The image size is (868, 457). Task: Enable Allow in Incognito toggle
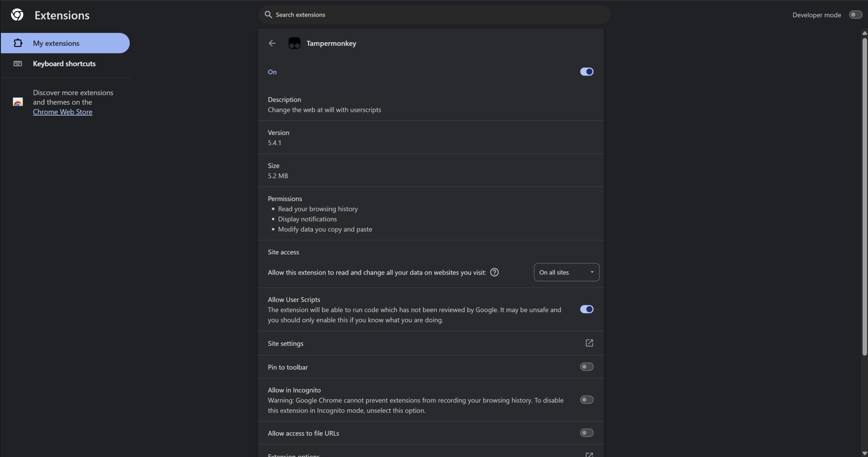[586, 400]
